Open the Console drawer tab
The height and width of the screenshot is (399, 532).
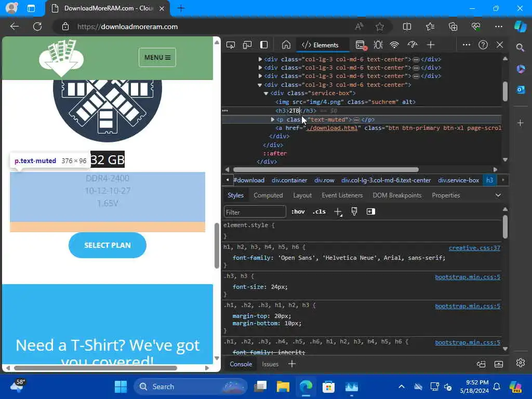click(x=241, y=364)
